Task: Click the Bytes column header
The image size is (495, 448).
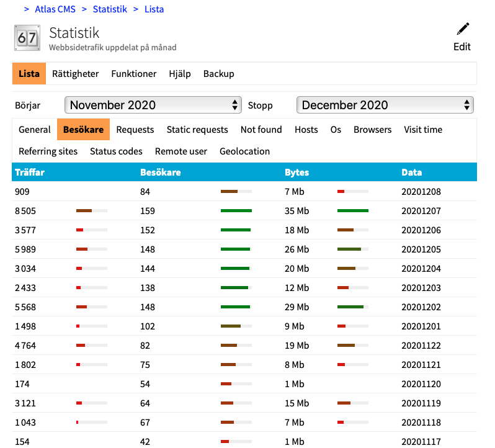Action: coord(297,172)
